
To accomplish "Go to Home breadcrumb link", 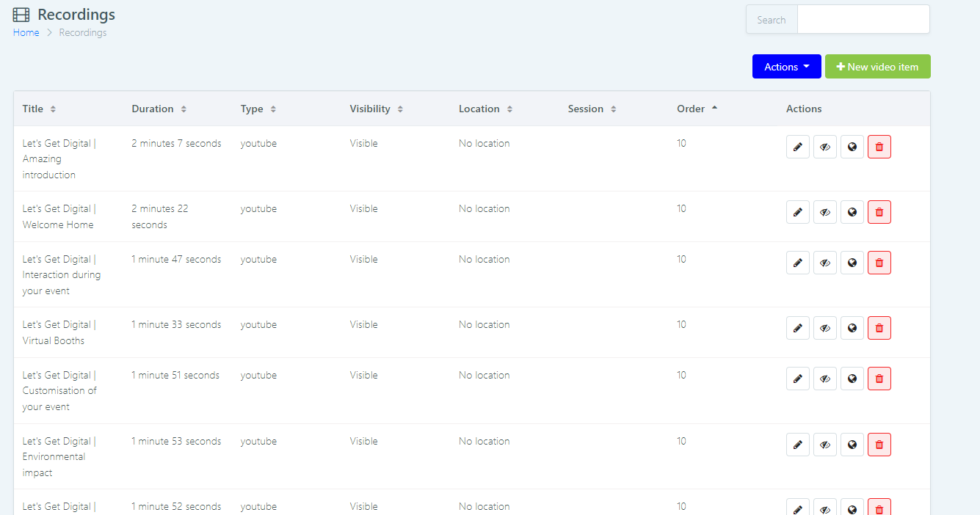I will [26, 32].
